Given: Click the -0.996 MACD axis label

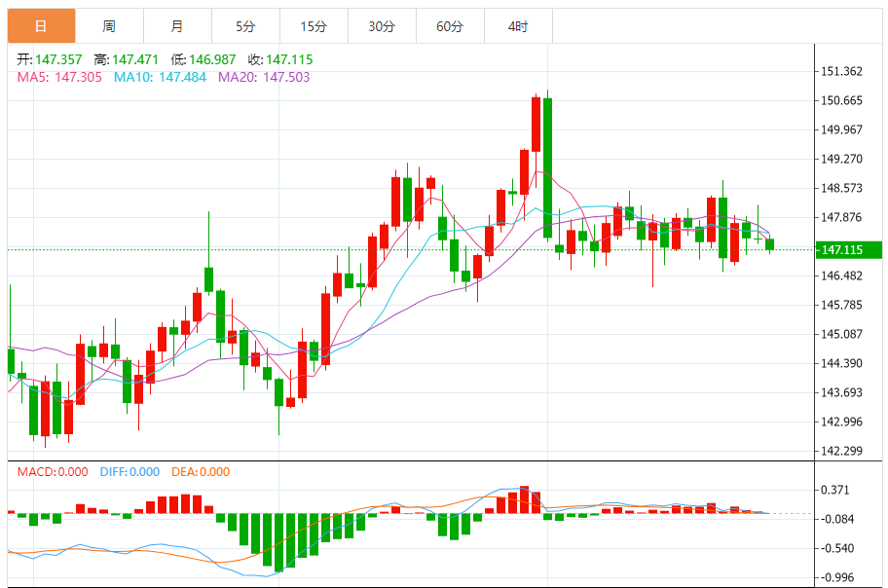Looking at the screenshot, I should coord(837,577).
